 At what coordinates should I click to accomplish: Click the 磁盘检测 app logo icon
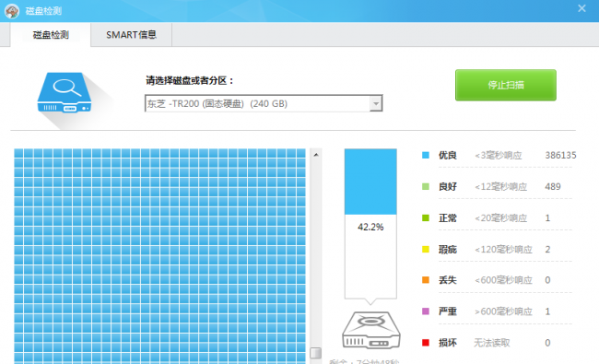tap(12, 11)
